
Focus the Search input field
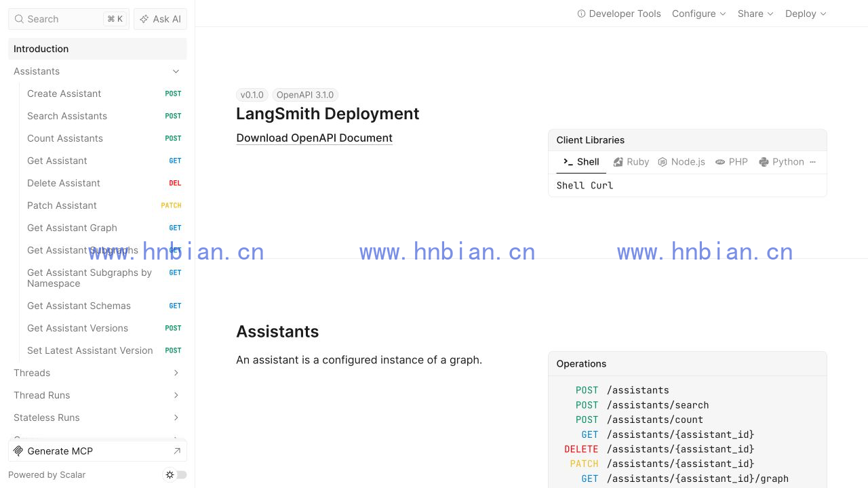coord(68,19)
